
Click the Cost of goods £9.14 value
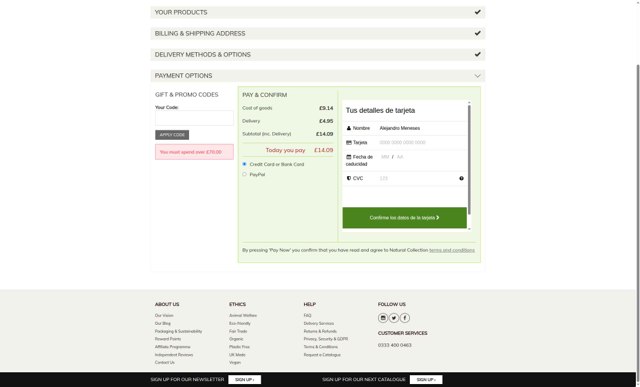click(x=326, y=108)
